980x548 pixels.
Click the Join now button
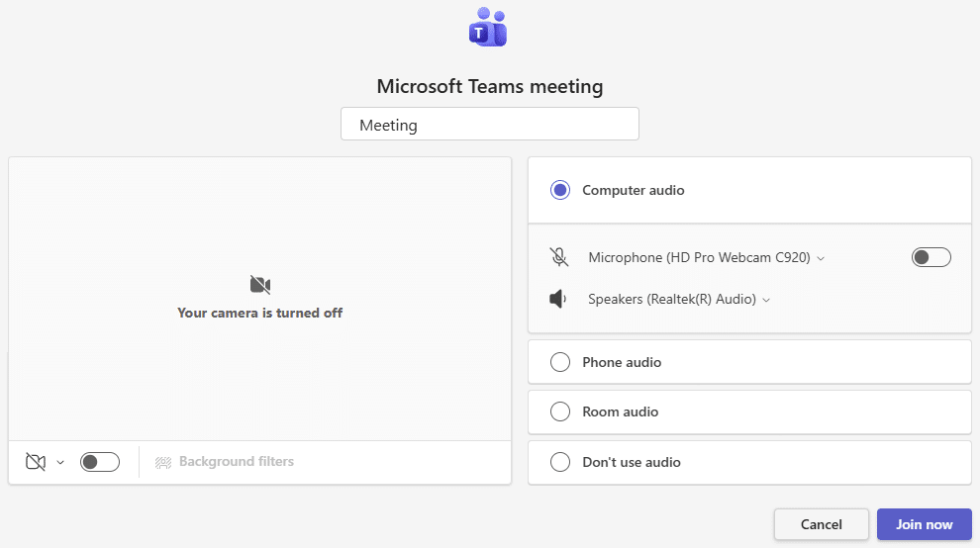(925, 524)
